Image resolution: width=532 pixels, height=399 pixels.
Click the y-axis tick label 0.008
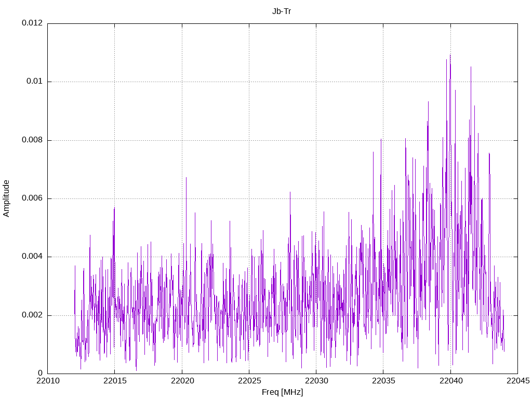[x=32, y=140]
